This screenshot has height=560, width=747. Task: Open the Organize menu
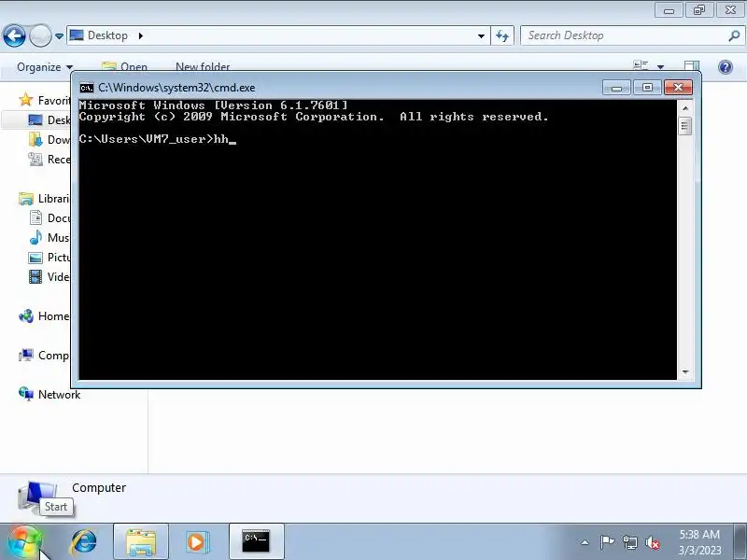(x=45, y=67)
